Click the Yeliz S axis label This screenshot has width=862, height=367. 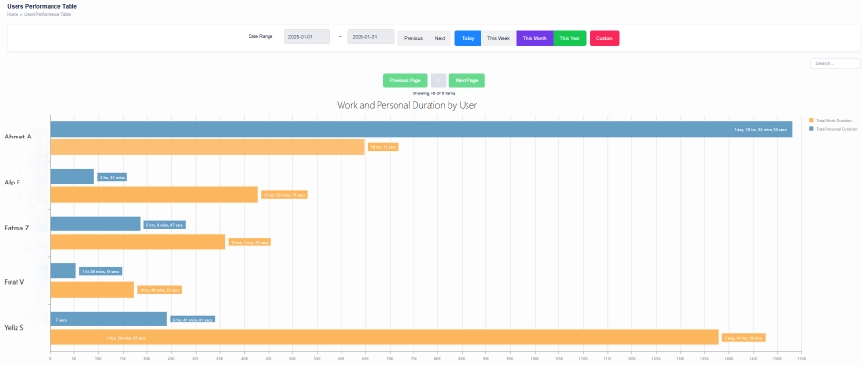point(14,328)
